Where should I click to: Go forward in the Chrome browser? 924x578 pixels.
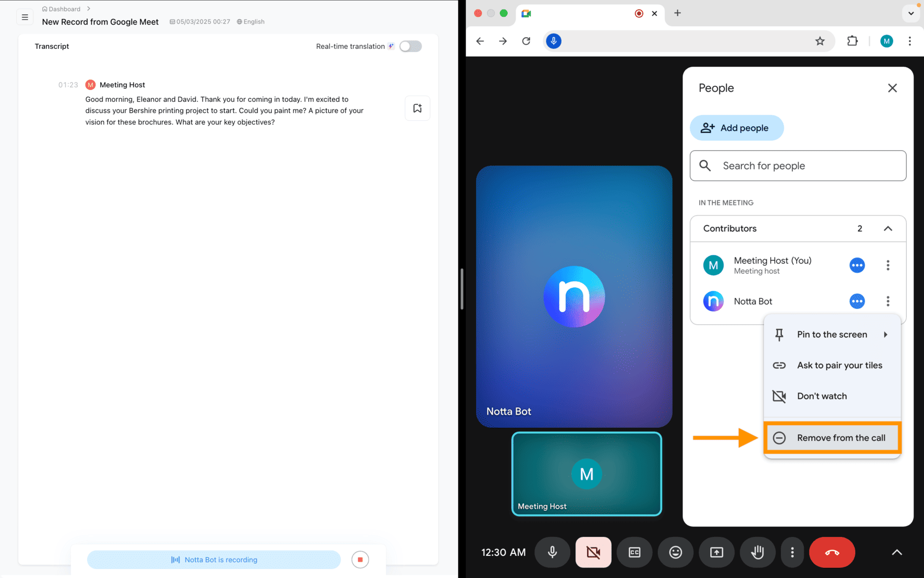[503, 41]
